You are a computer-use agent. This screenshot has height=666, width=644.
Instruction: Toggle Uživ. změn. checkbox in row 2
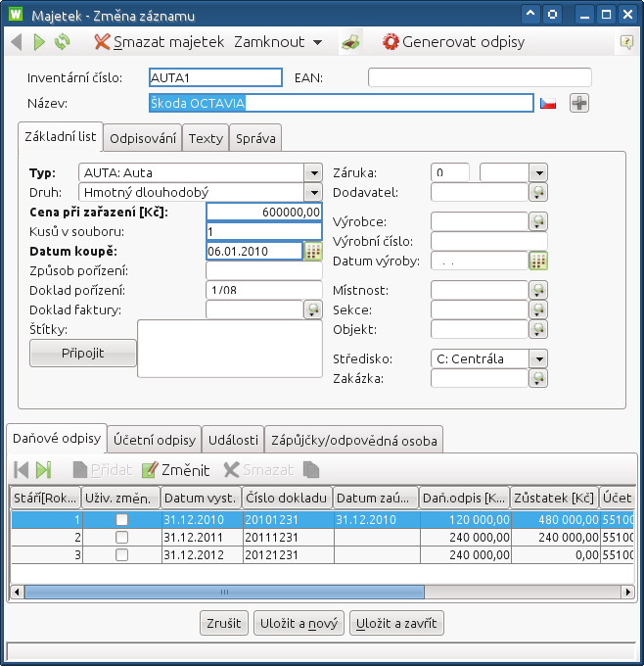tap(121, 537)
